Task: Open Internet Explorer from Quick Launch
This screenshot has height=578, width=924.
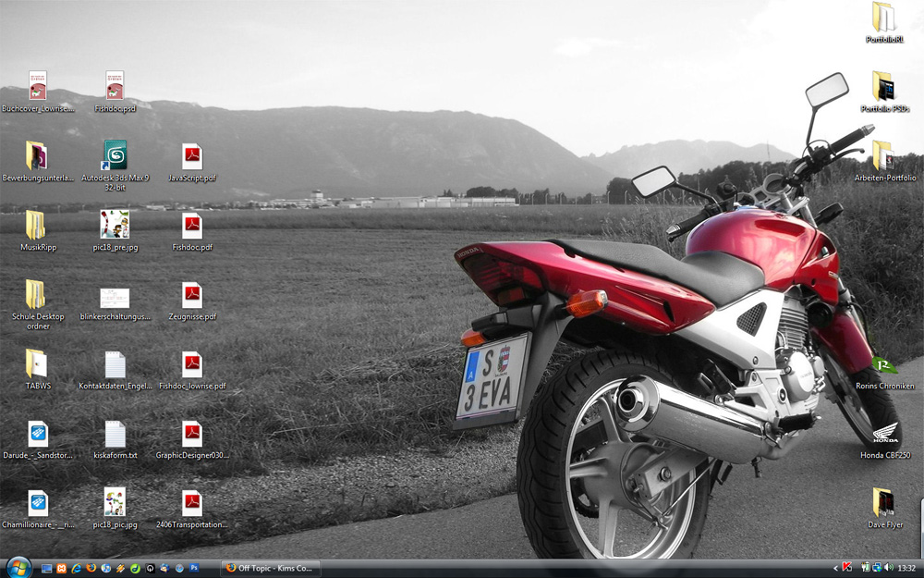Action: [76, 568]
